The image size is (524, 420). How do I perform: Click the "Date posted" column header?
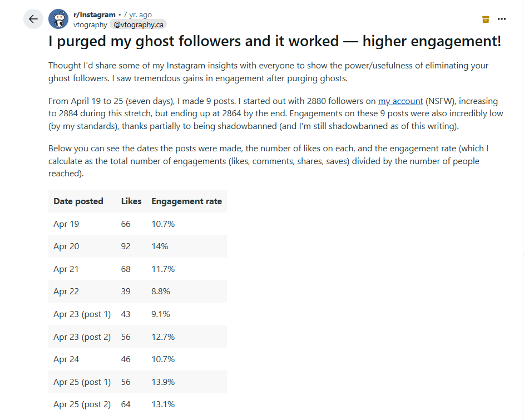tap(78, 201)
